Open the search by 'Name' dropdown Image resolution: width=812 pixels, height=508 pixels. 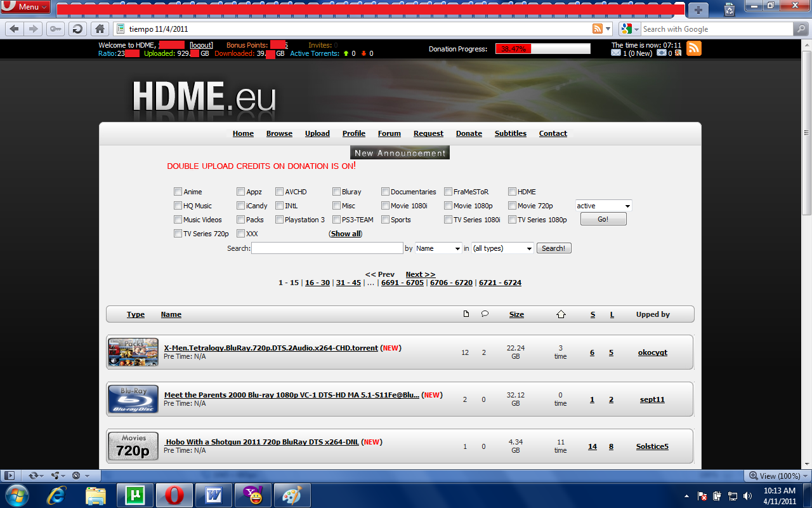pos(438,248)
